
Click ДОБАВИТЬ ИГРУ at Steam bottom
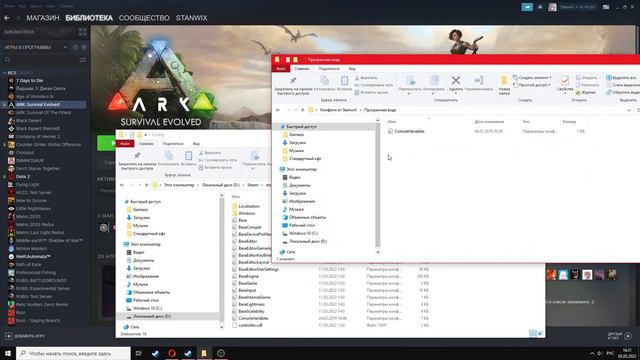click(25, 336)
